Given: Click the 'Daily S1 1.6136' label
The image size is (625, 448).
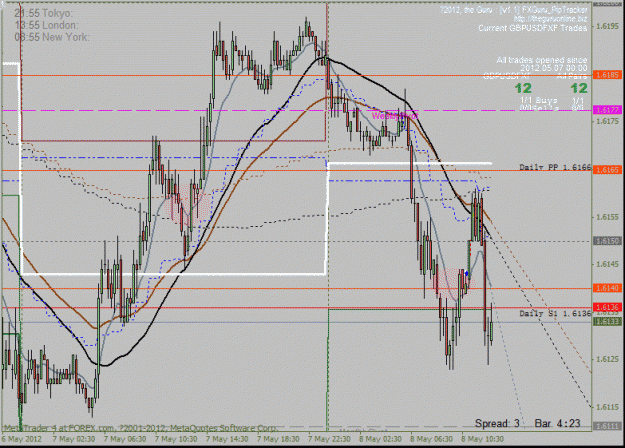Looking at the screenshot, I should 555,314.
